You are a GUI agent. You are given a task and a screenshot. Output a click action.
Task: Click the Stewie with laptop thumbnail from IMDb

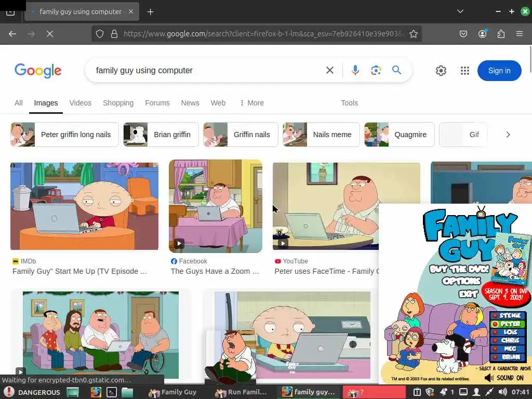tap(85, 206)
